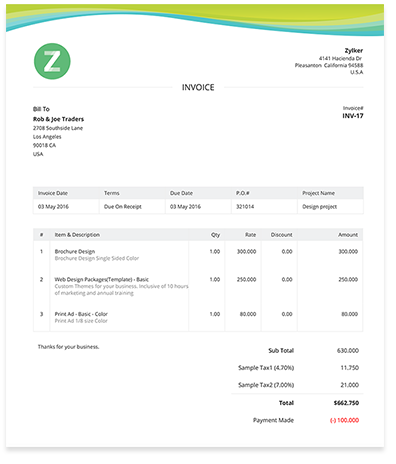Click the Rob & Joe Traders name
Viewport: 396px width, 464px height.
[x=58, y=119]
